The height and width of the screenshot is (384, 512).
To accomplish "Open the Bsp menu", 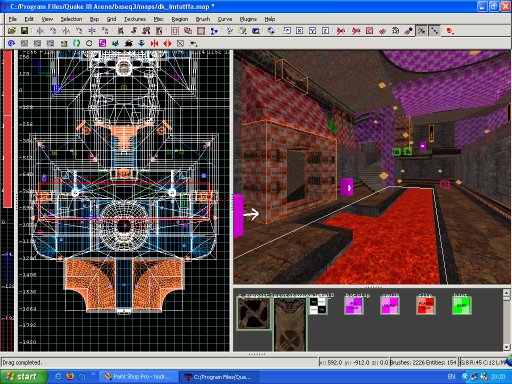I will (x=94, y=19).
